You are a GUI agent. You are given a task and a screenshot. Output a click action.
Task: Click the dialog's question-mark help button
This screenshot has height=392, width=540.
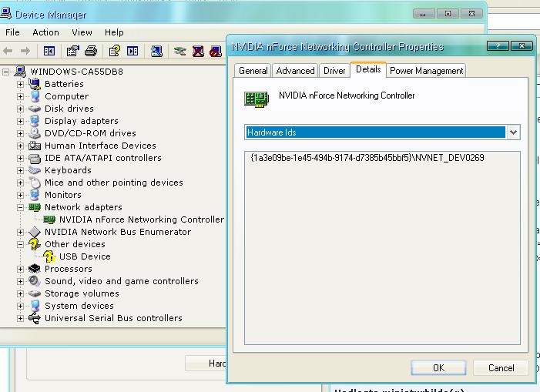[498, 45]
